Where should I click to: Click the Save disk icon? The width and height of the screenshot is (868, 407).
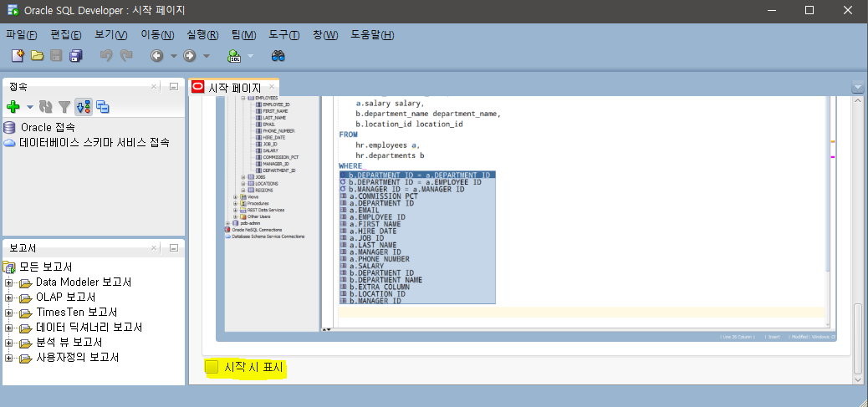[x=56, y=56]
